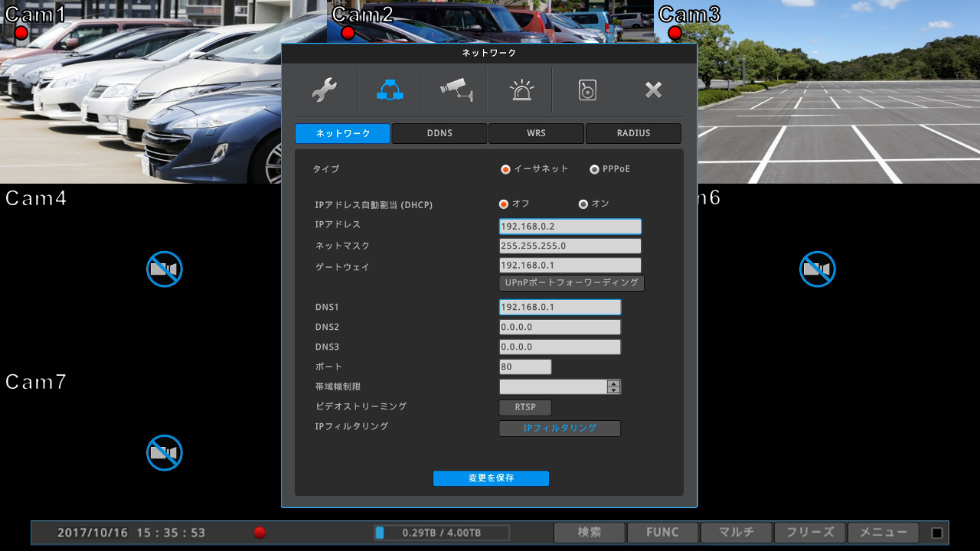980x551 pixels.
Task: Select the PPPoE connection type
Action: coord(595,169)
